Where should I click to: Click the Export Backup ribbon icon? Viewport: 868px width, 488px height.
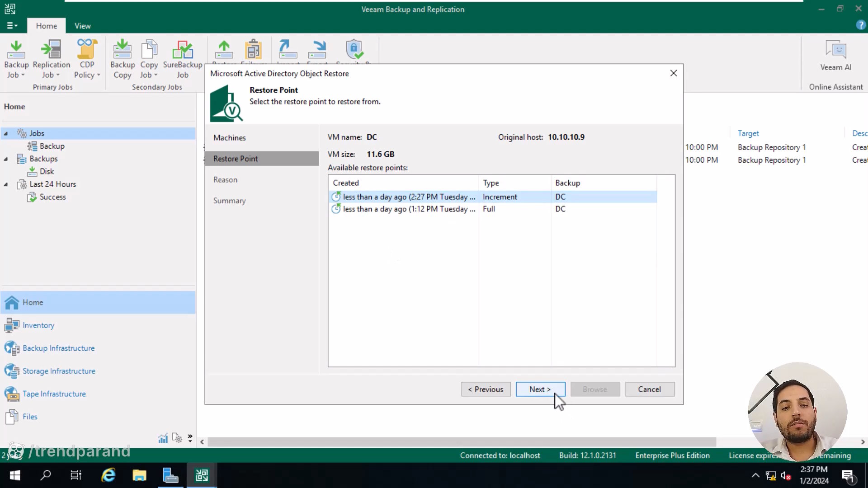pos(317,50)
